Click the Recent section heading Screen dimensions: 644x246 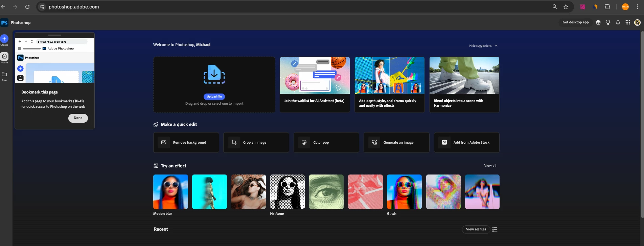click(161, 229)
